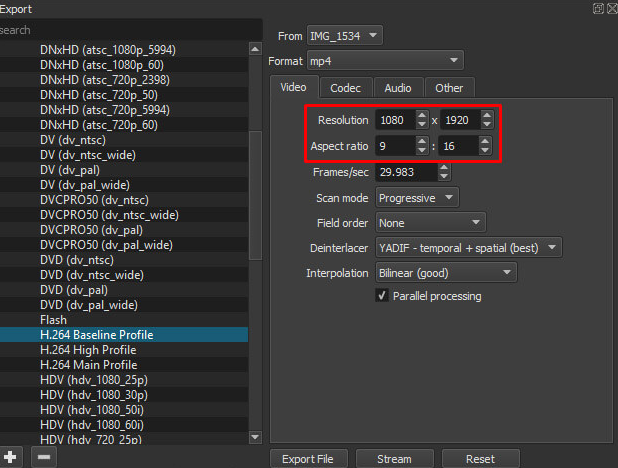Decrease aspect ratio second value 16

pos(485,150)
